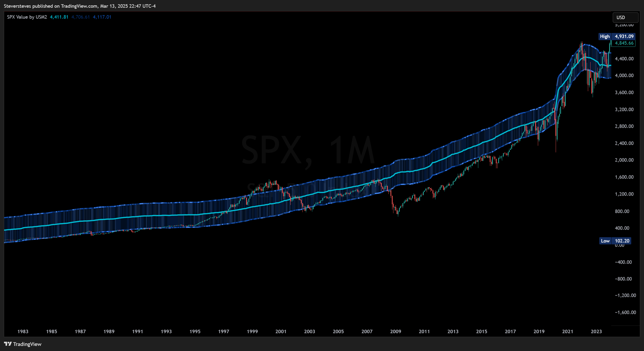
Task: Click the 1997 label on the time axis
Action: pos(224,332)
